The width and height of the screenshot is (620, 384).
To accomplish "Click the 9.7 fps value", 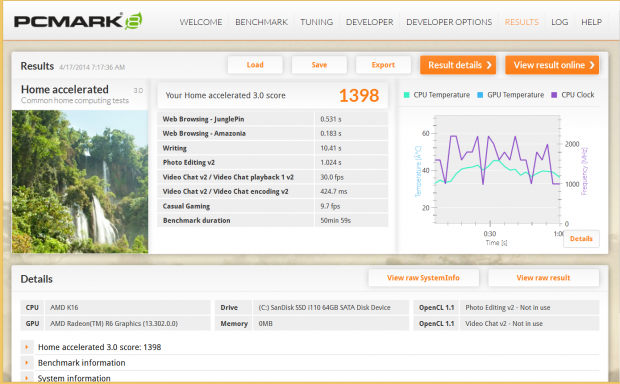I will (330, 206).
